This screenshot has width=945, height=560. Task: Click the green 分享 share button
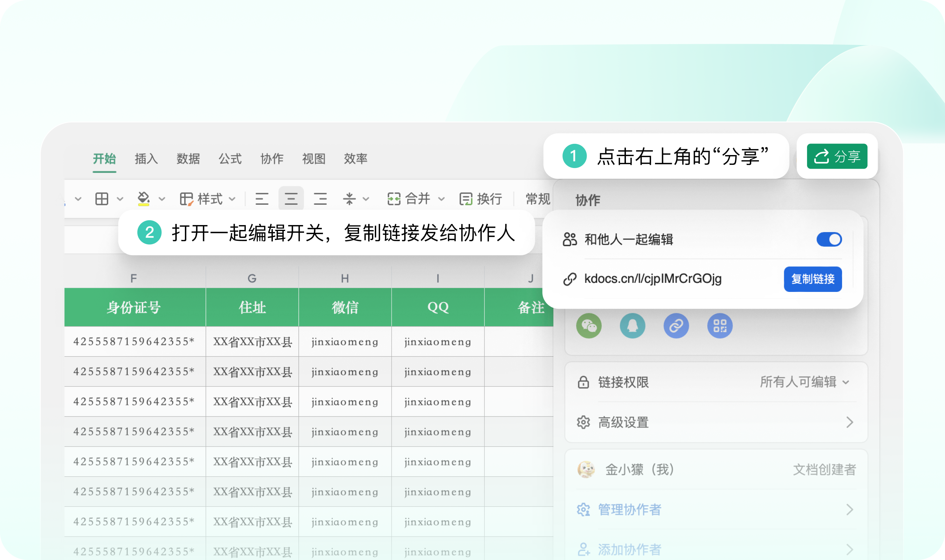point(837,156)
